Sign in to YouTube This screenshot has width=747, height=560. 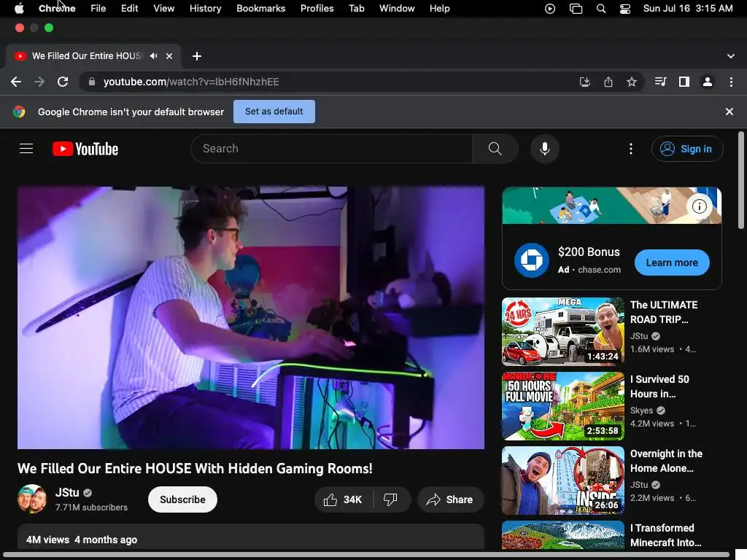[x=687, y=149]
